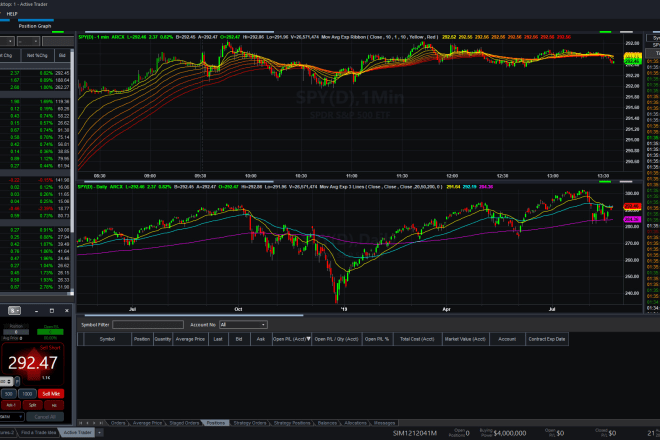Click the Ask column header
Viewport: 660px width, 440px height.
point(261,339)
